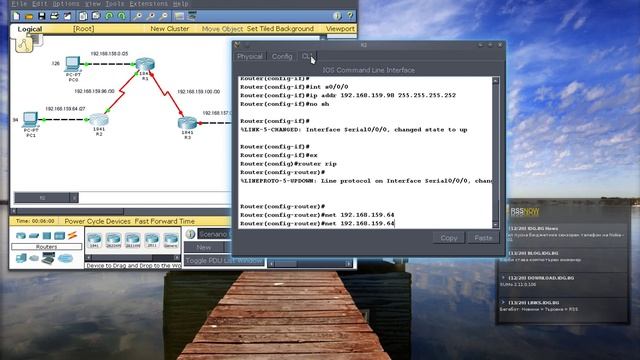Select PC1 in the topology
Image resolution: width=640 pixels, height=360 pixels.
click(31, 120)
